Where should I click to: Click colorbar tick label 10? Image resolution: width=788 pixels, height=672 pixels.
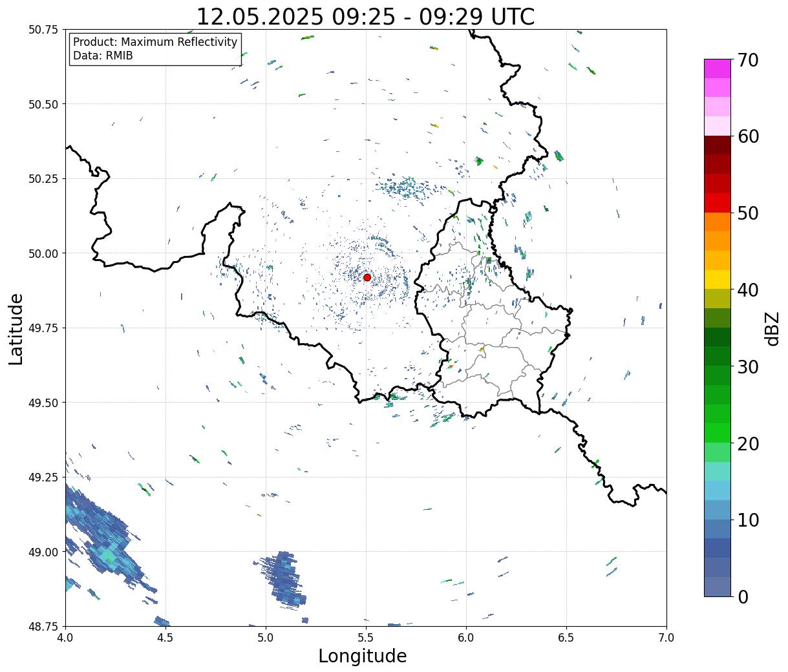click(748, 520)
